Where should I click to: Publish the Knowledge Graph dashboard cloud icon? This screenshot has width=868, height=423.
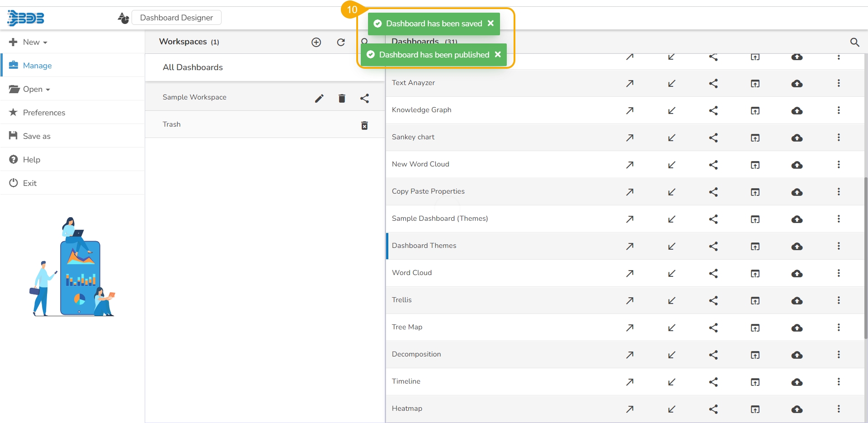click(x=797, y=110)
